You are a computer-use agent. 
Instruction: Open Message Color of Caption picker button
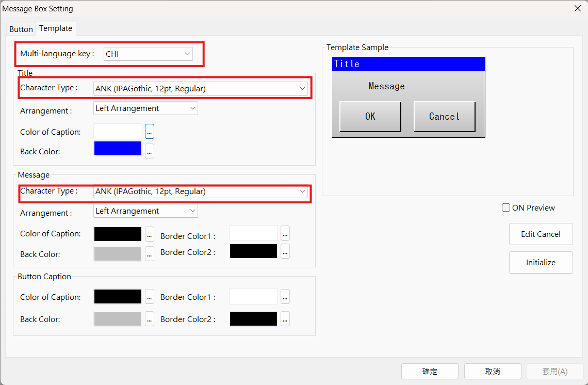point(150,234)
